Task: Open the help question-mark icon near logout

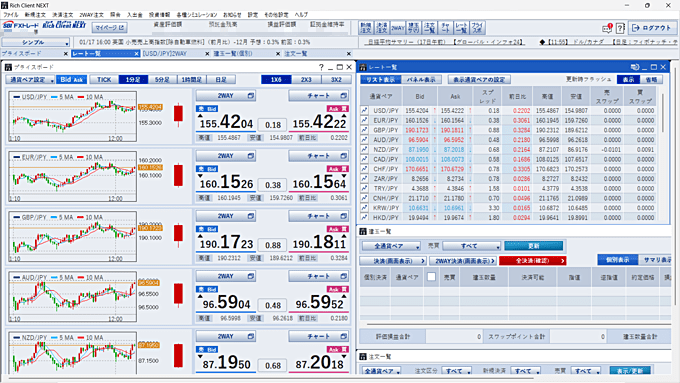Action: coord(621,28)
